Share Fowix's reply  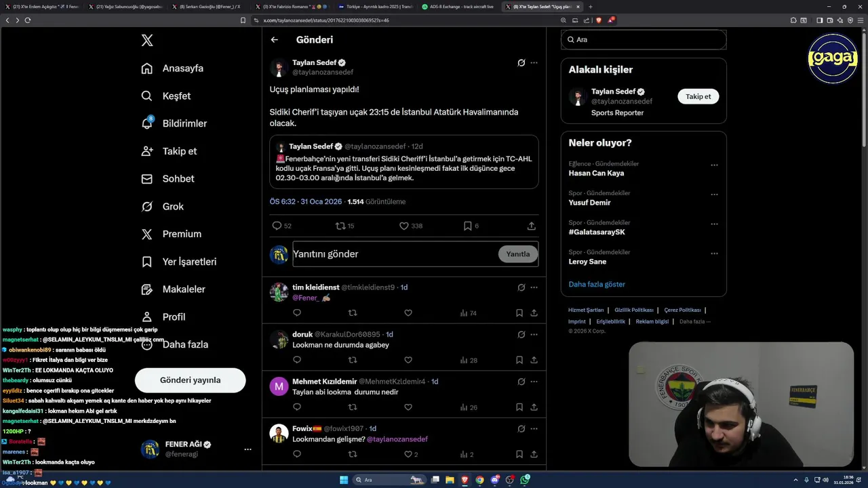pyautogui.click(x=534, y=455)
